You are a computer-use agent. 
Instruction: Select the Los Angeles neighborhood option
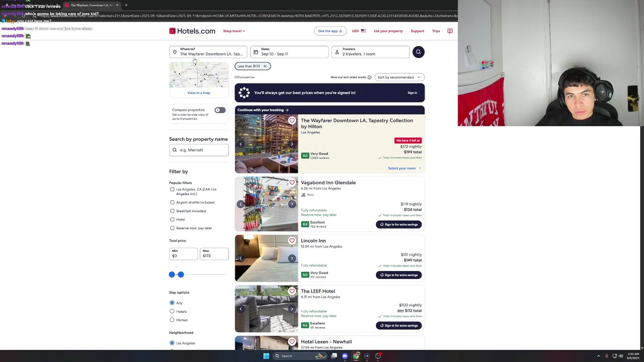pyautogui.click(x=172, y=343)
